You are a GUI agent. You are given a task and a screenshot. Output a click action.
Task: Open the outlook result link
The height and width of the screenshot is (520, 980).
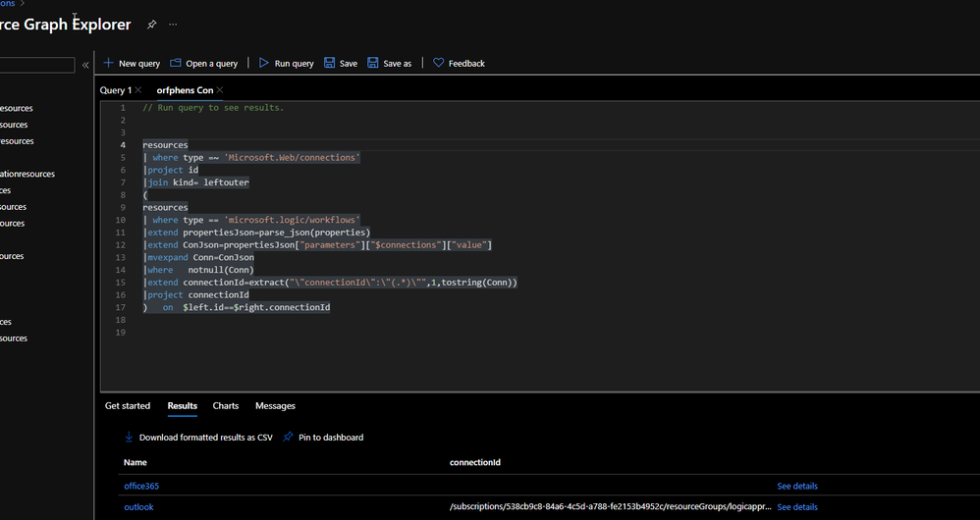tap(138, 507)
